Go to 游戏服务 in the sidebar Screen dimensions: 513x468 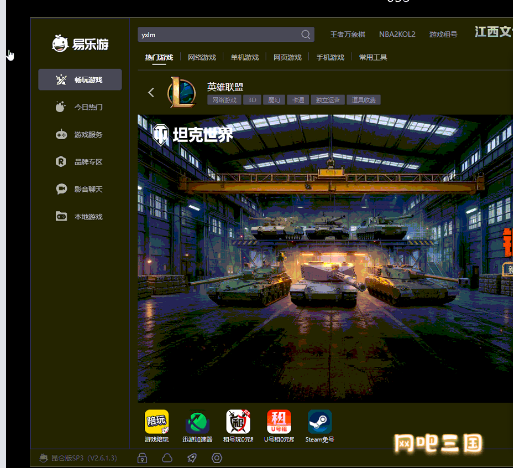pyautogui.click(x=79, y=135)
